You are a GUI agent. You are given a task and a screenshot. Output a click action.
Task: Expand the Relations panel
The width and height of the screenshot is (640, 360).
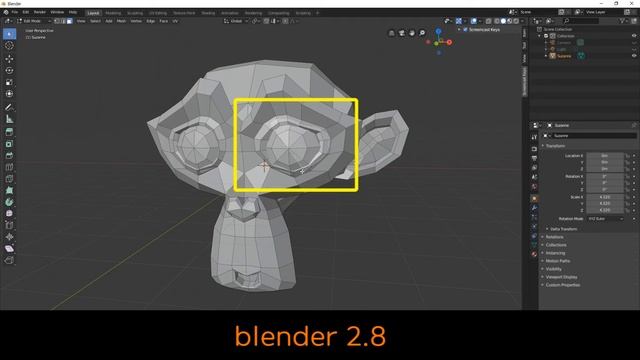point(554,237)
